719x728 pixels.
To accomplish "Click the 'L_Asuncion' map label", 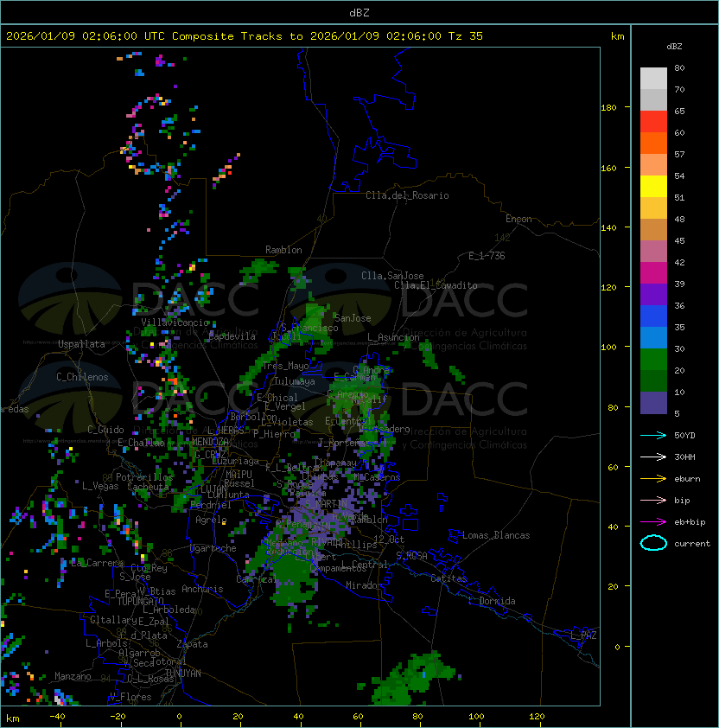I will tap(393, 337).
